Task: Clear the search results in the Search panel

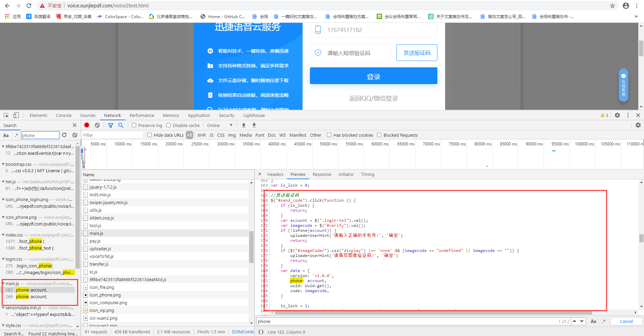Action: point(75,135)
